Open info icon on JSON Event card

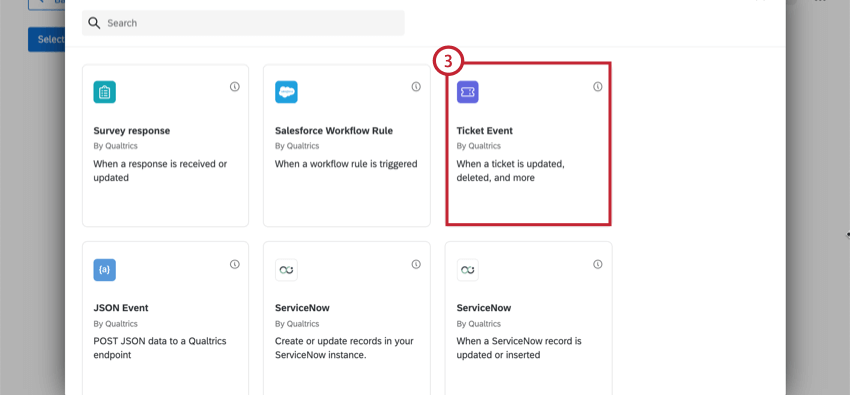click(x=235, y=264)
